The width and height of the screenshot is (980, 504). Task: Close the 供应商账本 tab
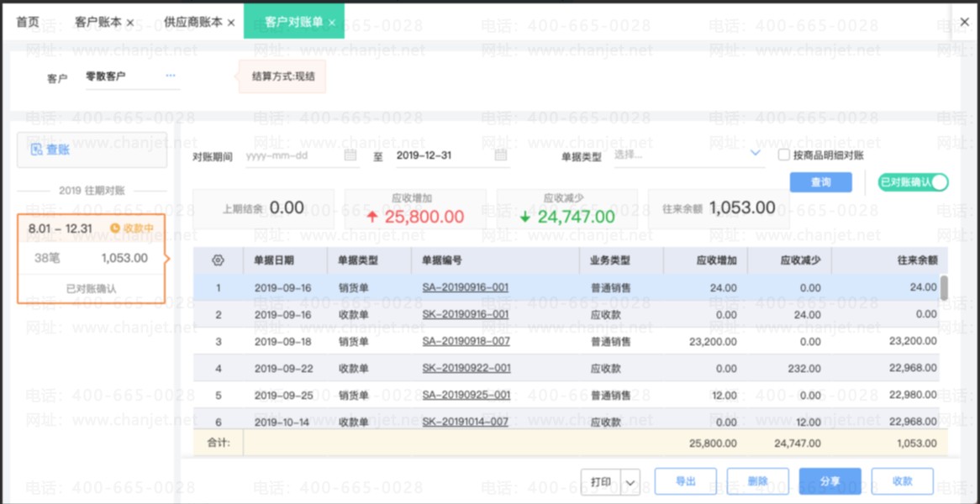[230, 23]
